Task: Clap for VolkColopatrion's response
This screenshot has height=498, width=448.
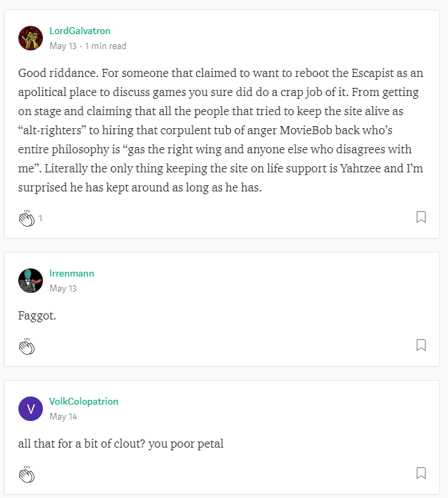Action: tap(27, 475)
